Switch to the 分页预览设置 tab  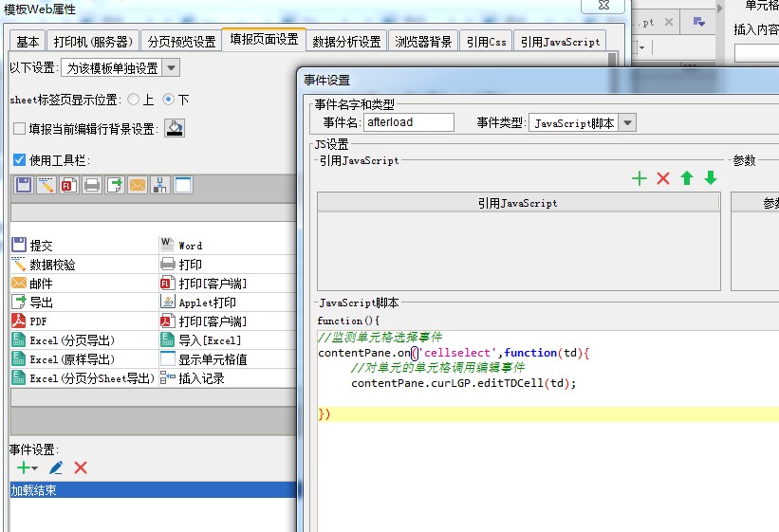click(181, 42)
